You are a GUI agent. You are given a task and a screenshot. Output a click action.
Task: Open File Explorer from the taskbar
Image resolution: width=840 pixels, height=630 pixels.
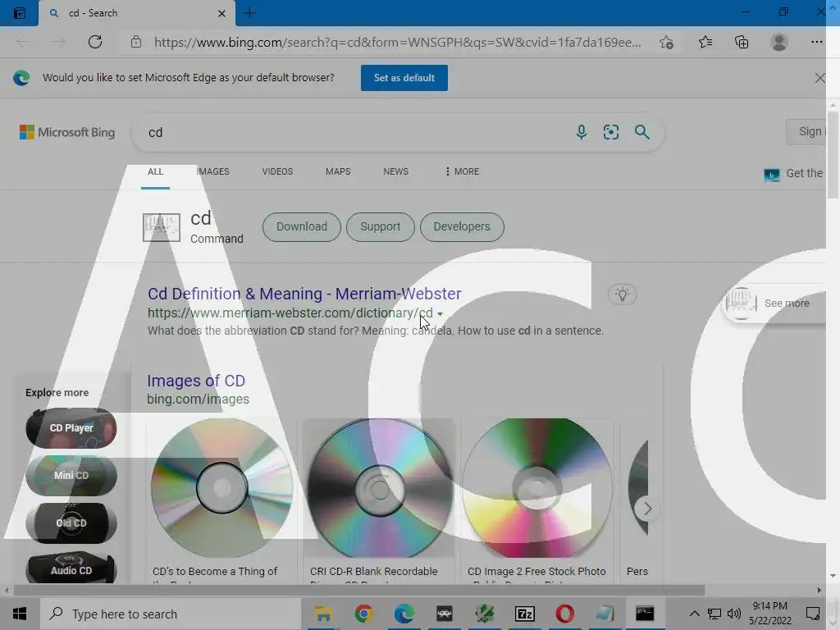[x=323, y=614]
